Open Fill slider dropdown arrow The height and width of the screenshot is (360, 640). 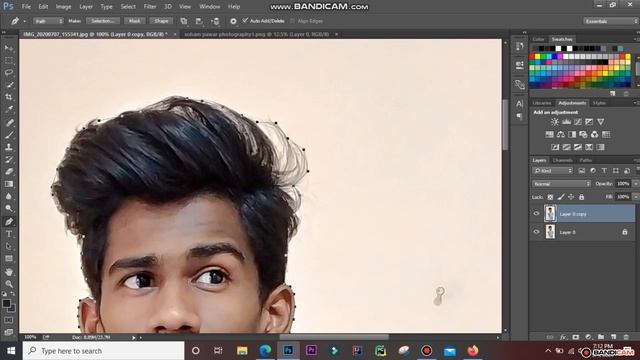pyautogui.click(x=636, y=197)
